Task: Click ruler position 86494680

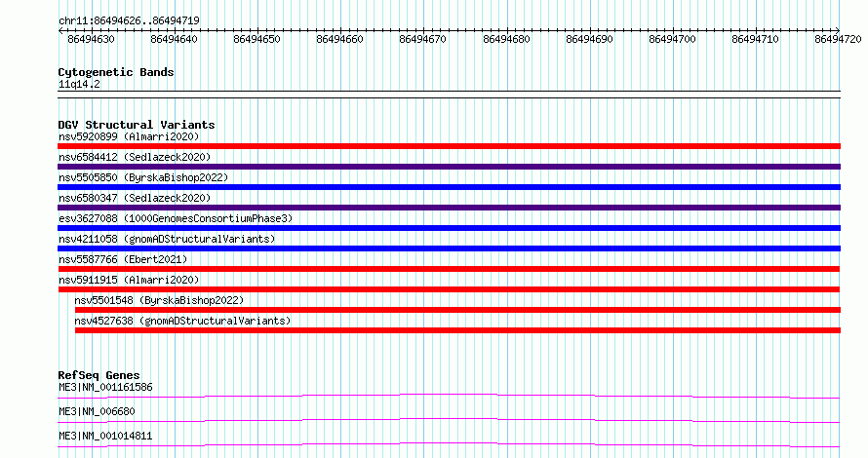Action: 506,39
